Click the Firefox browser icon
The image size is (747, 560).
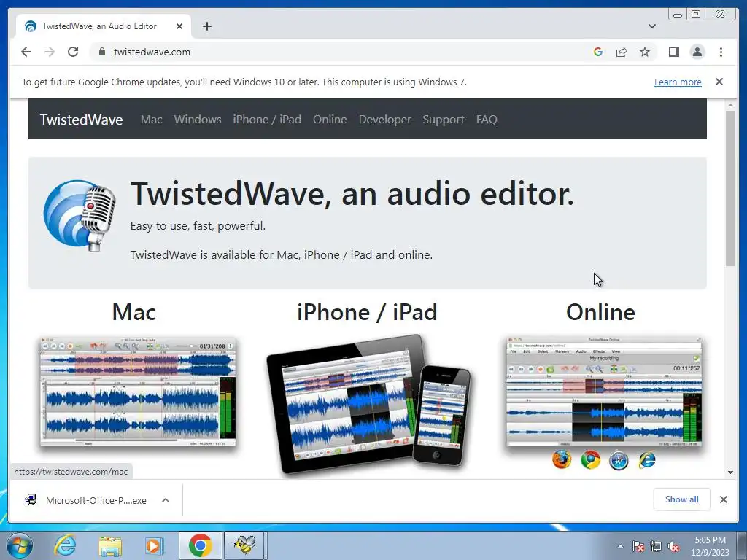(x=562, y=460)
